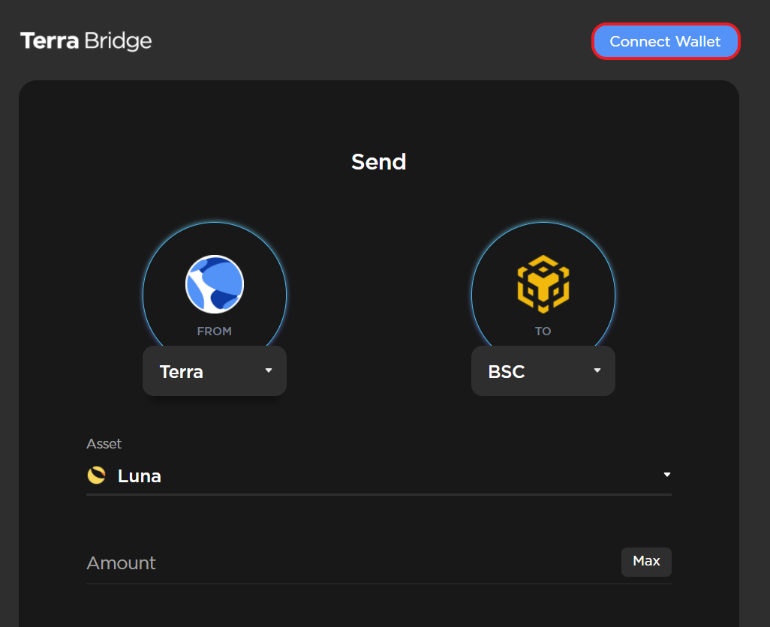Click the Send heading text
770x627 pixels.
tap(379, 162)
